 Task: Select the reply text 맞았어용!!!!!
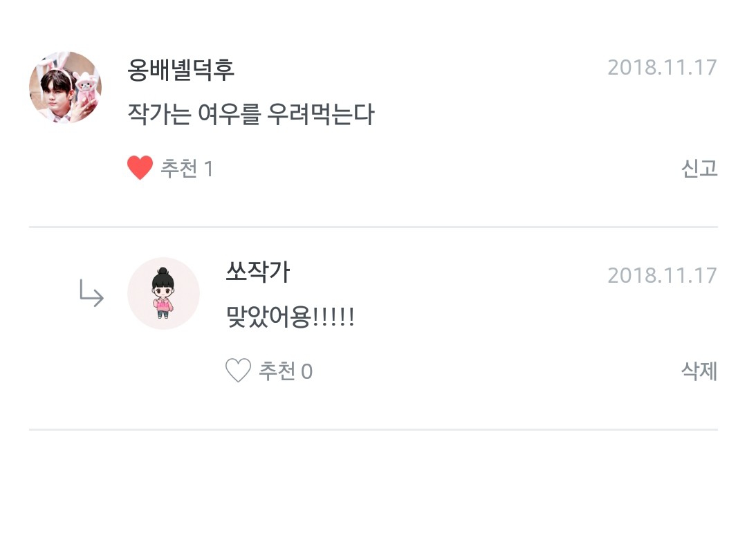click(x=290, y=317)
